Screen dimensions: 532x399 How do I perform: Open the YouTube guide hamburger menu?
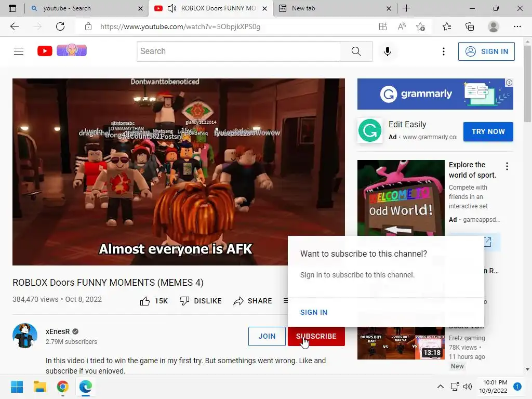point(19,51)
